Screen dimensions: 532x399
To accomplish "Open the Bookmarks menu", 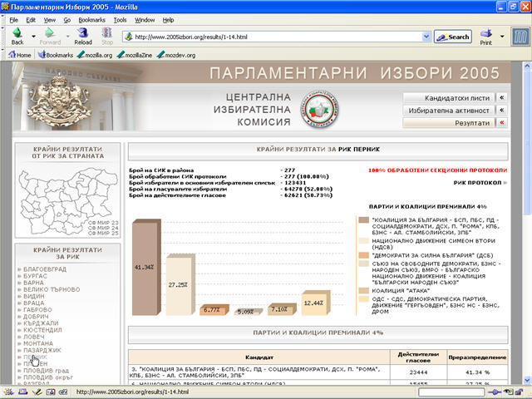I will point(94,18).
